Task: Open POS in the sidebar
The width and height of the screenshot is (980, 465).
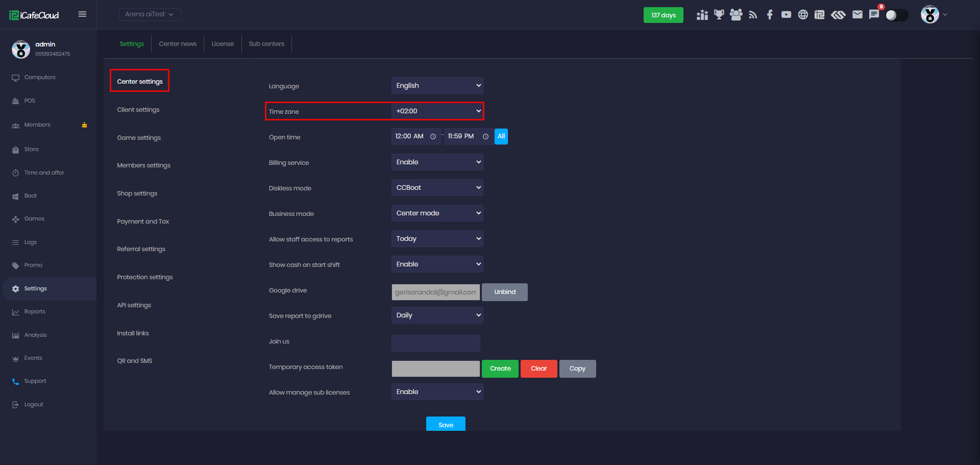Action: pyautogui.click(x=30, y=101)
